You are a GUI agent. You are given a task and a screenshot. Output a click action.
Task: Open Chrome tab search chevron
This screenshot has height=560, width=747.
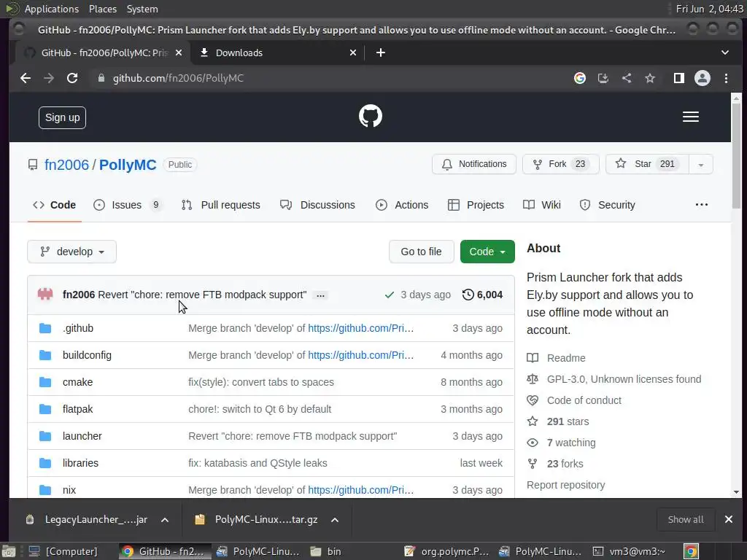[x=724, y=52]
